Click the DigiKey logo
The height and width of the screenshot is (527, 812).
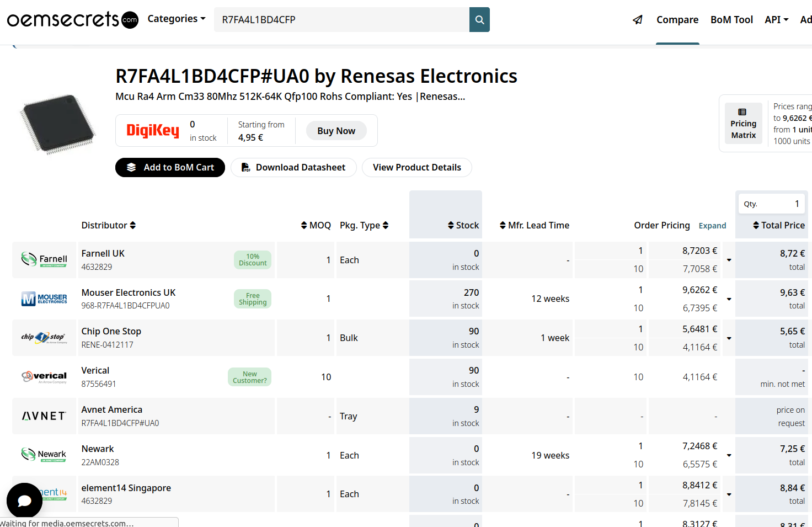(x=153, y=131)
